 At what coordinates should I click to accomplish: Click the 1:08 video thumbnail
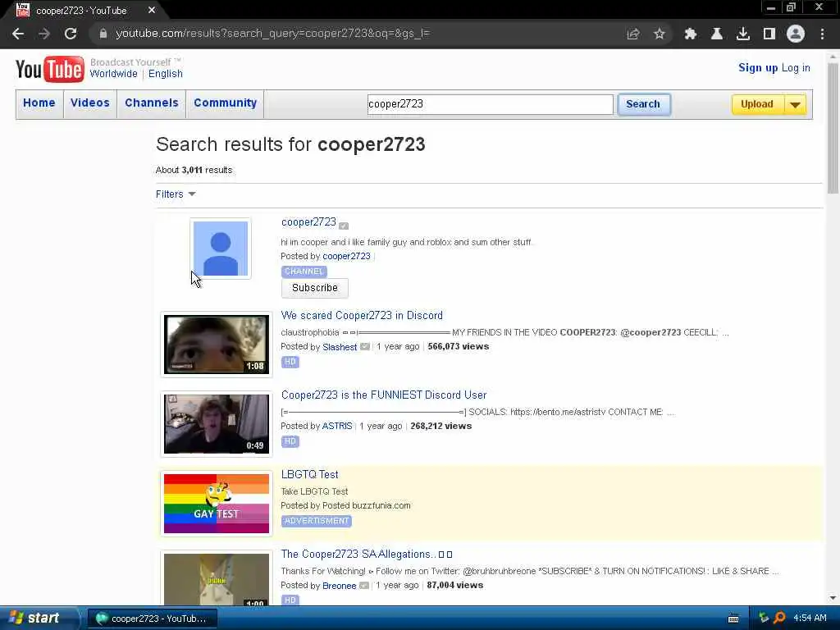click(x=217, y=344)
